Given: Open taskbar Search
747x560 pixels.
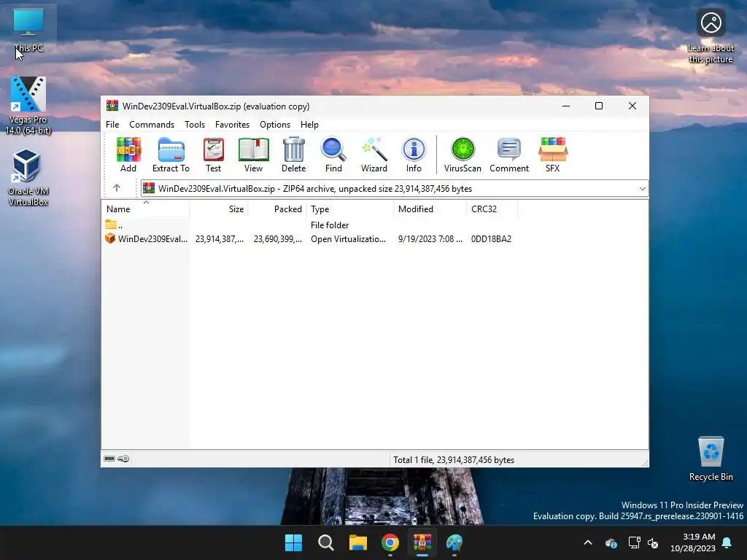Looking at the screenshot, I should pos(326,542).
